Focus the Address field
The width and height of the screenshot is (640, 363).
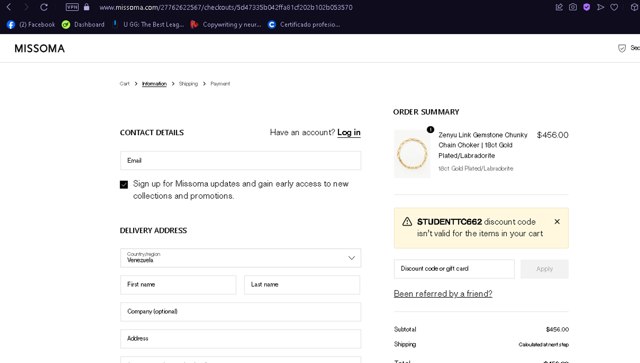click(x=240, y=339)
